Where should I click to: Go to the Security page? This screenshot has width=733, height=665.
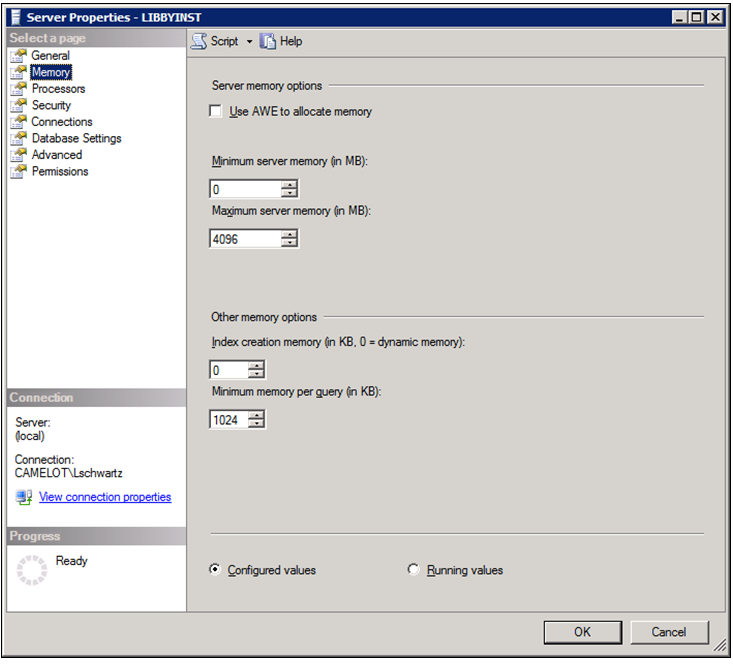(x=51, y=105)
